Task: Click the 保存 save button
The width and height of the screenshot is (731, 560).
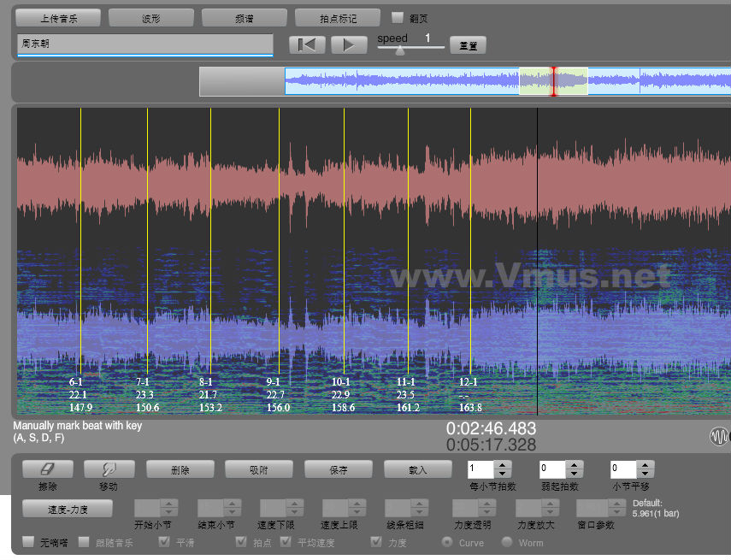Action: [x=338, y=469]
